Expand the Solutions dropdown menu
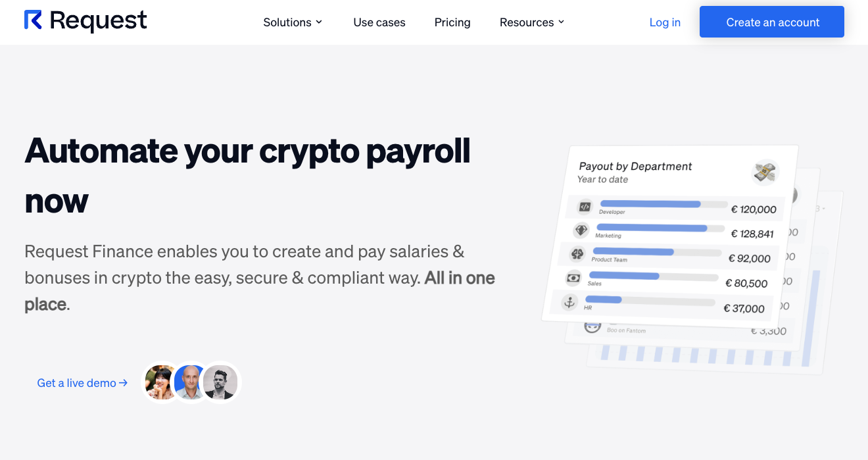This screenshot has height=460, width=868. [x=293, y=22]
